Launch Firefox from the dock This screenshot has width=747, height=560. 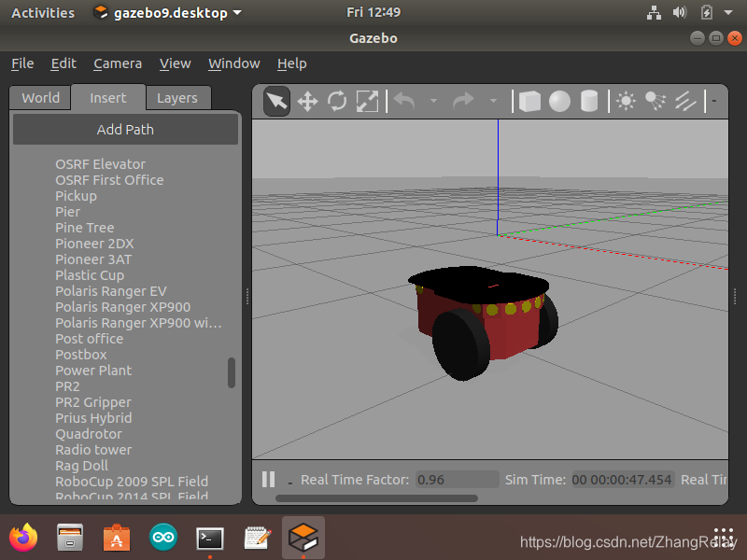23,538
